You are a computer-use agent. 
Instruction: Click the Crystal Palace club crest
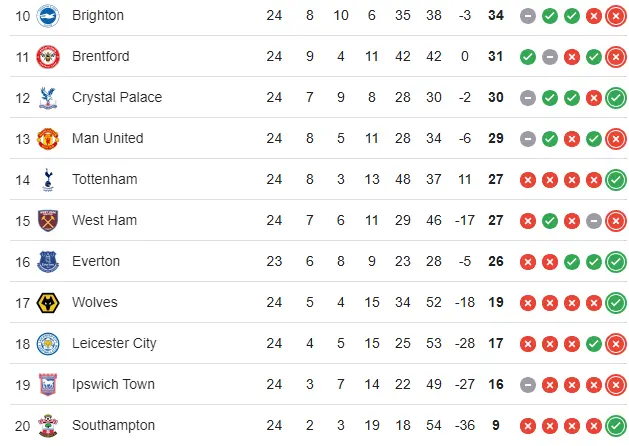48,97
